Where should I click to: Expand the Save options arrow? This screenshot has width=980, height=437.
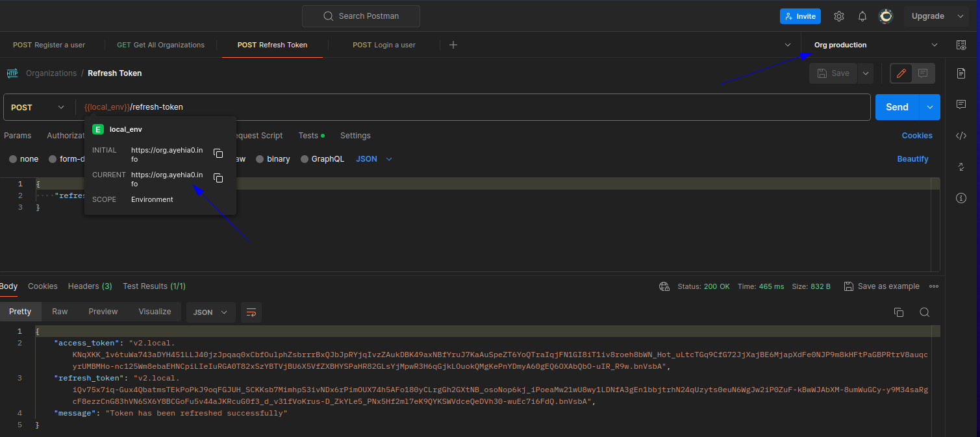(x=865, y=73)
